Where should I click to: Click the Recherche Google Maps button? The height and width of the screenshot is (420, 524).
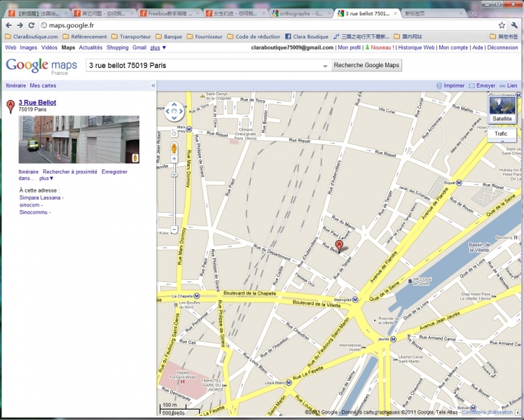(x=366, y=65)
